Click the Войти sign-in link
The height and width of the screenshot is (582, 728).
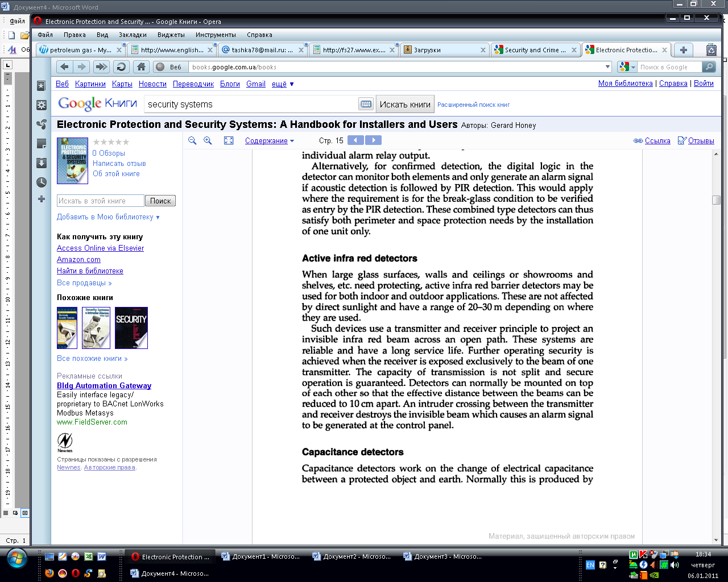(x=704, y=83)
